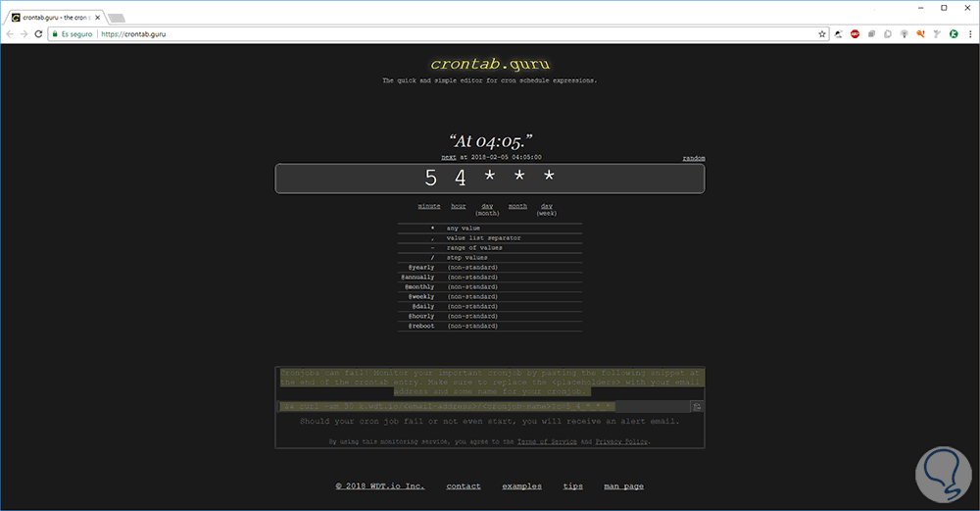Click the ', value list separator' row
Image resolution: width=980 pixels, height=511 pixels.
tap(490, 238)
